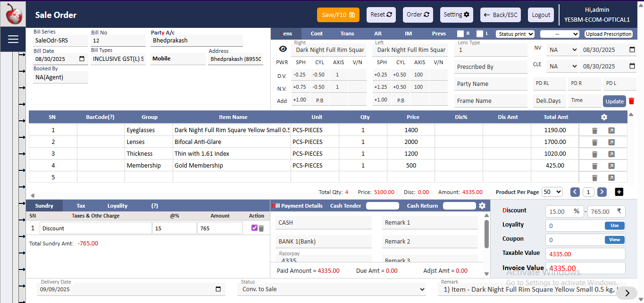
Task: Tick the L checkbox for the left lens
Action: (479, 34)
